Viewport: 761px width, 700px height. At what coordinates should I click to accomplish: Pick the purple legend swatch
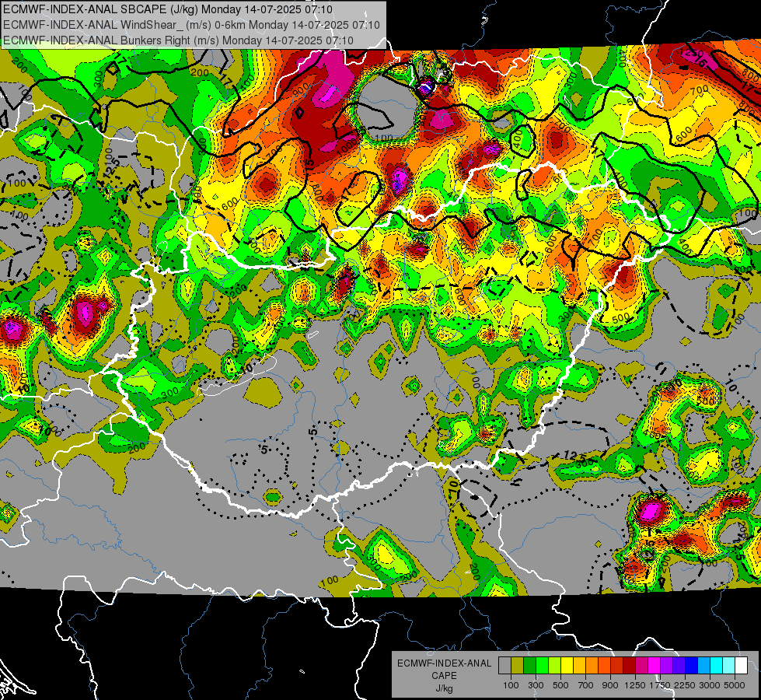click(666, 666)
